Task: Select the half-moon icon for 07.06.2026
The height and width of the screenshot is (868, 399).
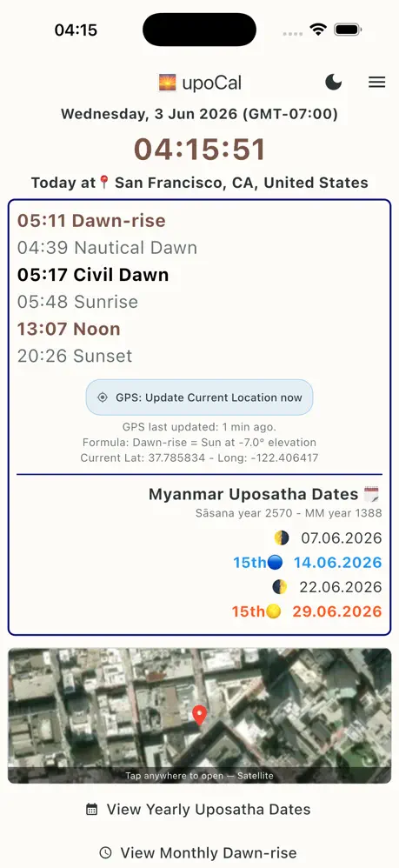Action: click(282, 537)
